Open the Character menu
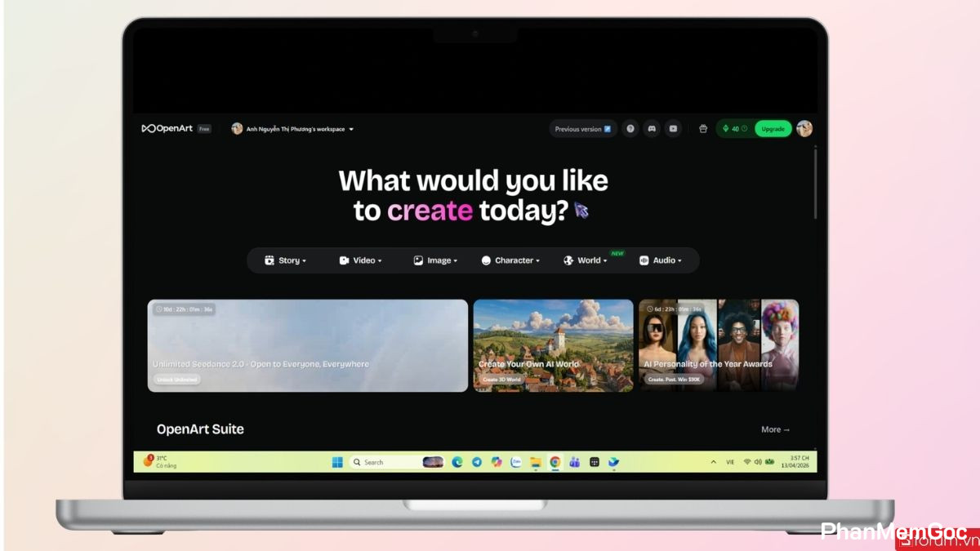 [x=510, y=260]
